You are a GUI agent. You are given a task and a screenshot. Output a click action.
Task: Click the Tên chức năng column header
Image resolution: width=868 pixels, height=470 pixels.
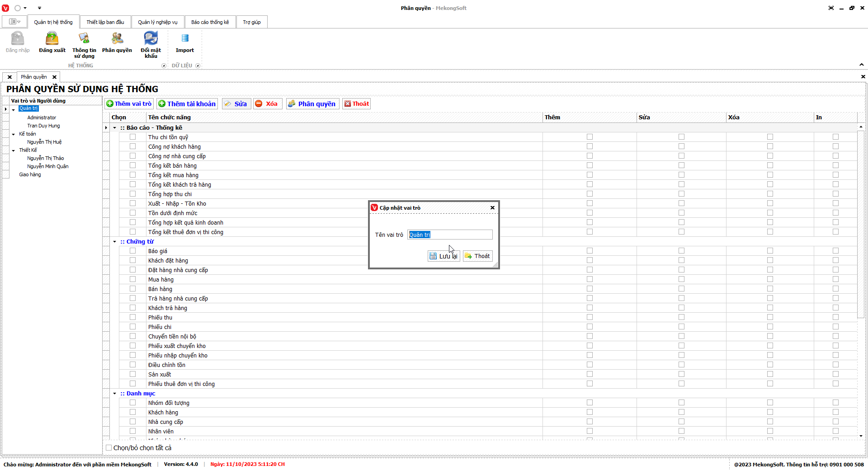(344, 117)
